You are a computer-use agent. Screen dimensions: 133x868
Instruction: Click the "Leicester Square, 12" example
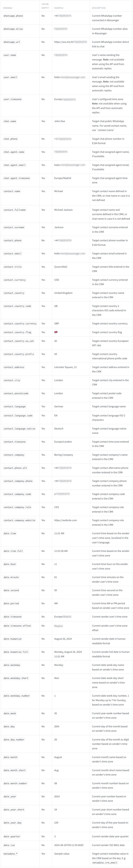click(x=65, y=367)
